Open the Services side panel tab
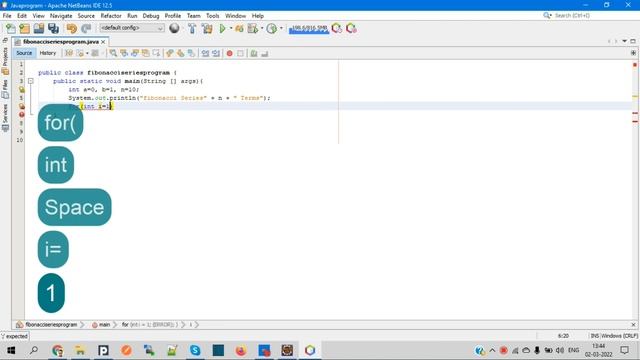Screen dimensions: 640x360 pyautogui.click(x=5, y=118)
